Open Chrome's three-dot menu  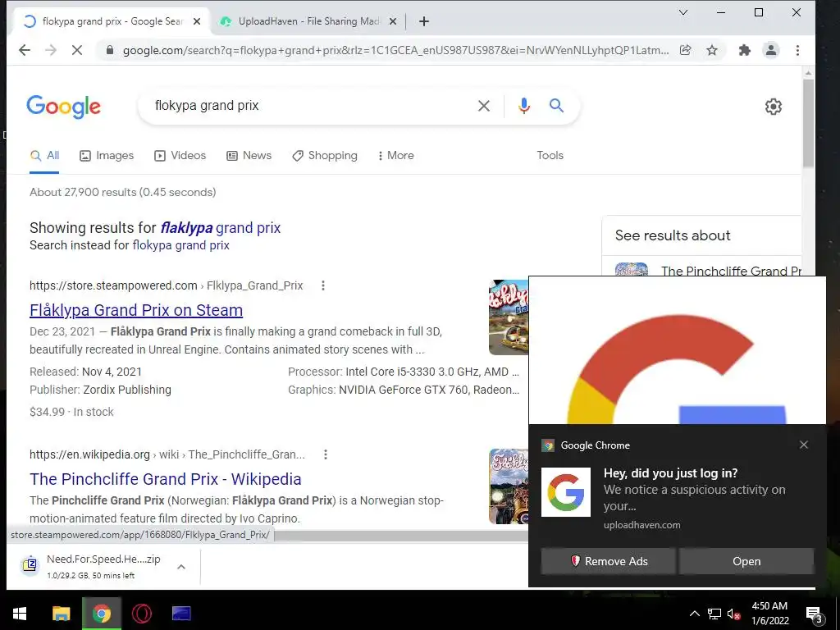pos(797,50)
